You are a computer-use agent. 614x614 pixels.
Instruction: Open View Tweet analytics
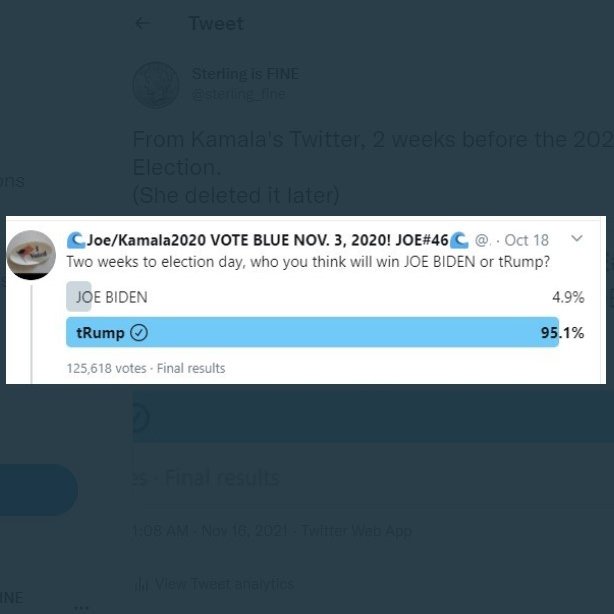click(225, 583)
